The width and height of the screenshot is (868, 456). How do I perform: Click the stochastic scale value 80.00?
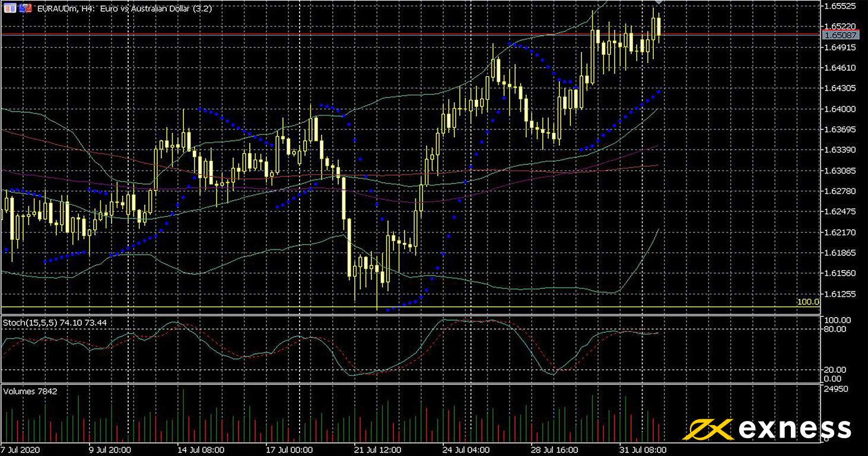(834, 328)
